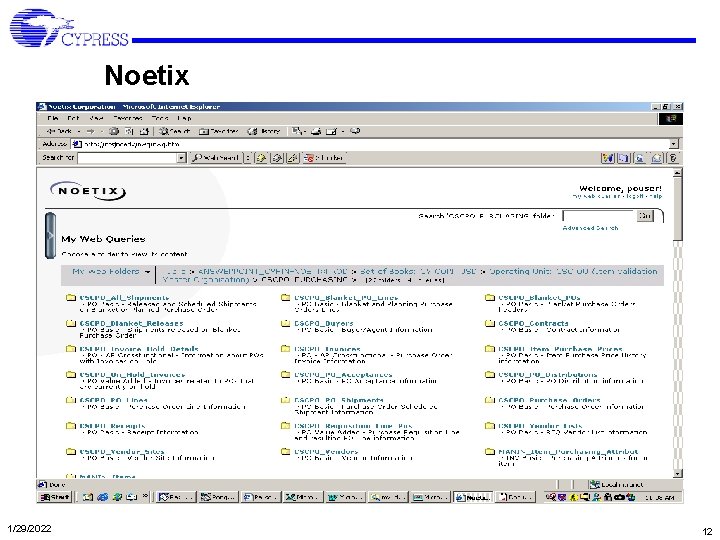Open the Search pane from toolbar
The width and height of the screenshot is (720, 540).
[174, 131]
